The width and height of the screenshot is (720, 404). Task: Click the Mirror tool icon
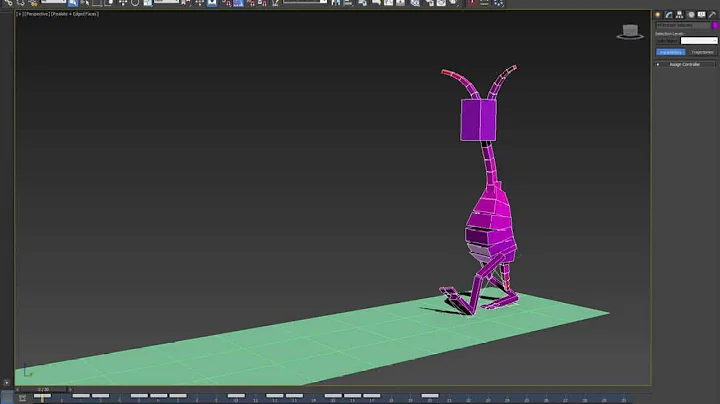pyautogui.click(x=336, y=3)
